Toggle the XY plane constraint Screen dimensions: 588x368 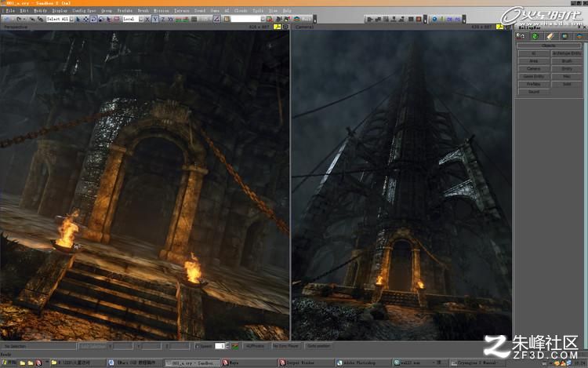pyautogui.click(x=170, y=19)
